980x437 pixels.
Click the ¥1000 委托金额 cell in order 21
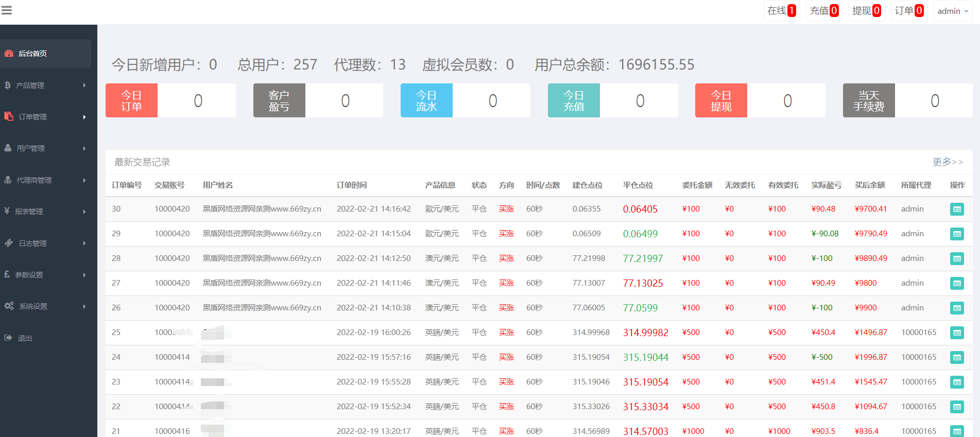[x=693, y=431]
